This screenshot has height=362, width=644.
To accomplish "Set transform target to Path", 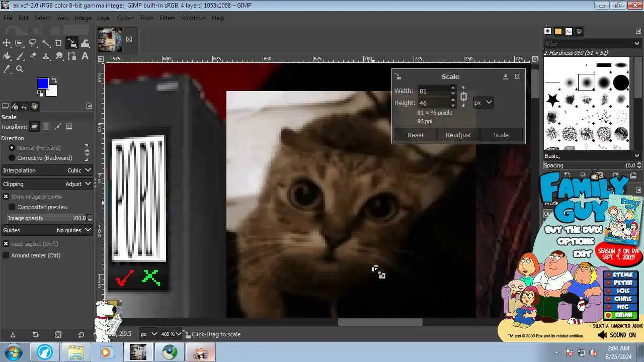I will click(57, 127).
